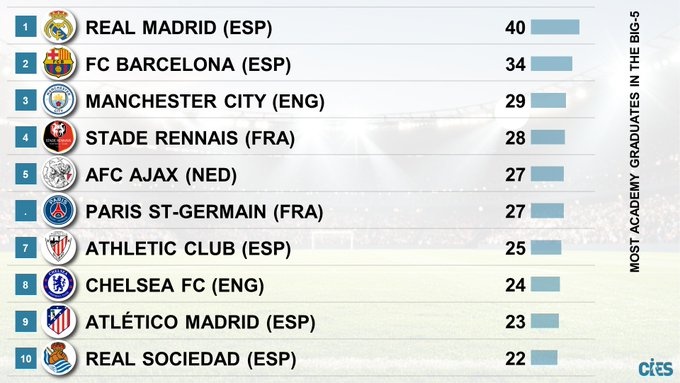Screen dimensions: 680x383
Task: Click the FC Barcelona club crest
Action: [59, 63]
